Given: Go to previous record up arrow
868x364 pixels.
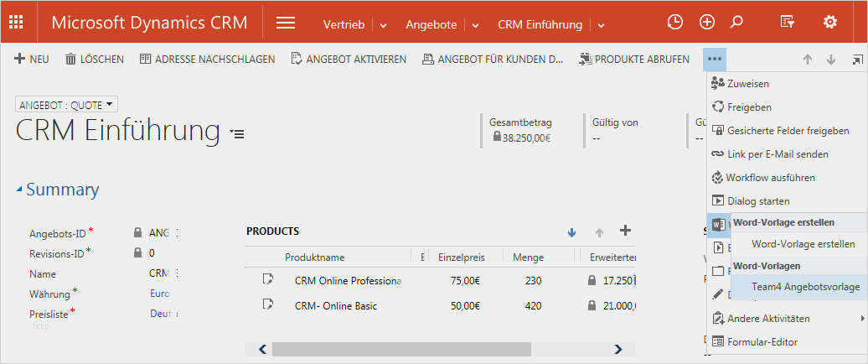Looking at the screenshot, I should point(808,60).
